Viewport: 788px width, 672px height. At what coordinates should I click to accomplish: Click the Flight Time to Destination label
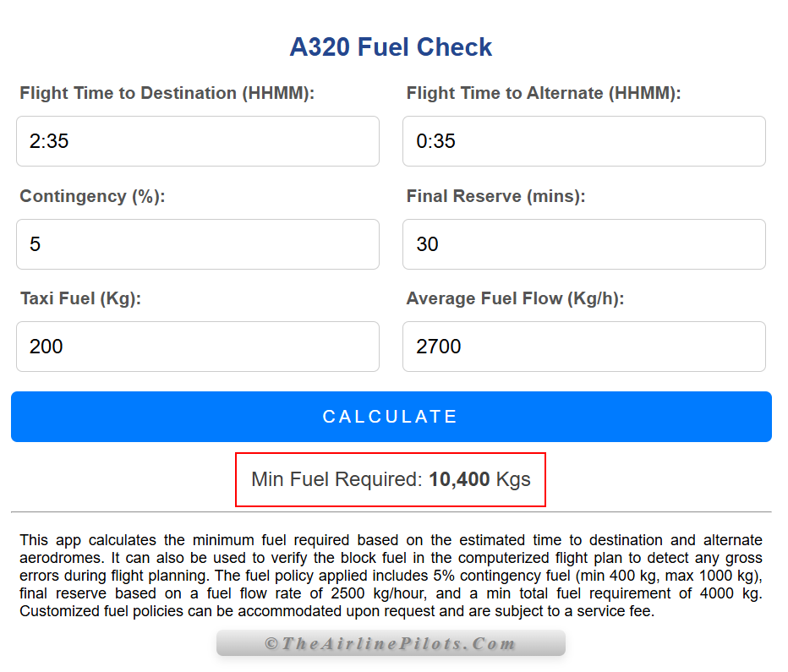[167, 93]
